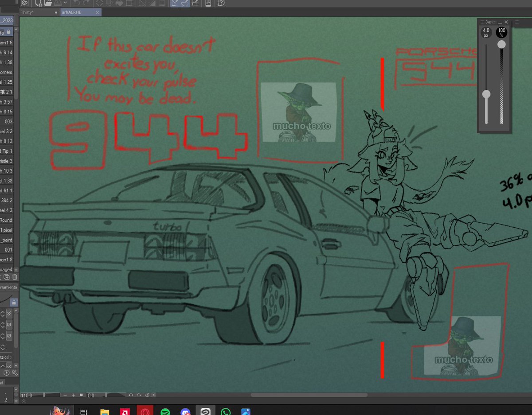
Task: Toggle the tool property lock icon
Action: 14,302
